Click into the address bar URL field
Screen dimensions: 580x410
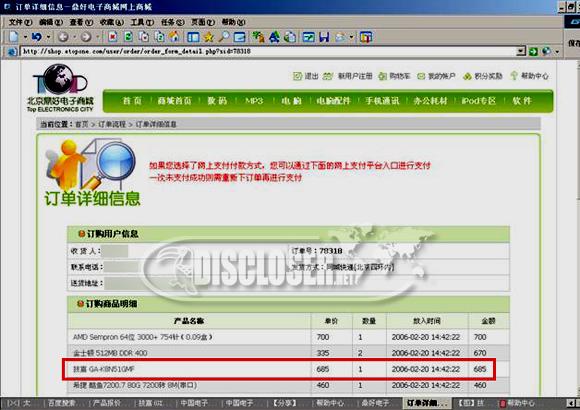269,51
